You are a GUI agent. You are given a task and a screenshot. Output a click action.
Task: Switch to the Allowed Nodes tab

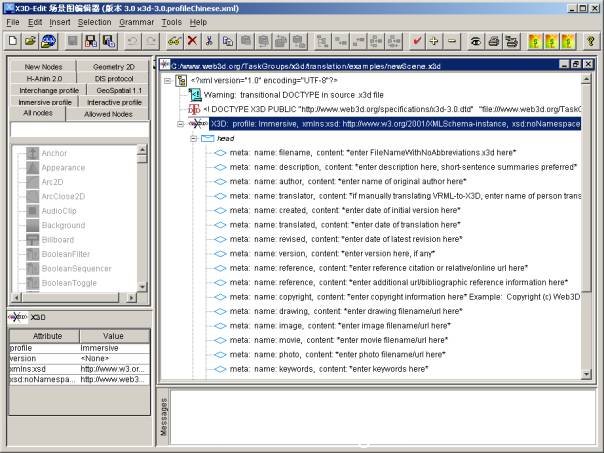pyautogui.click(x=108, y=114)
